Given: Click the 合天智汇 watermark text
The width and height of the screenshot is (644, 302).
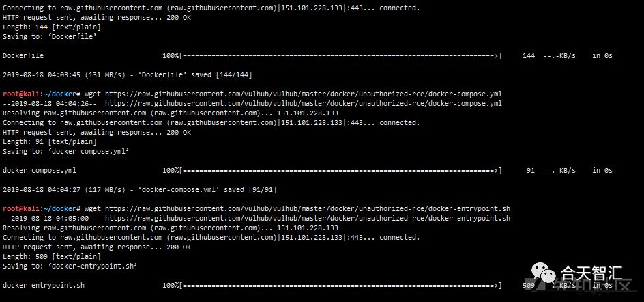Looking at the screenshot, I should (x=592, y=273).
